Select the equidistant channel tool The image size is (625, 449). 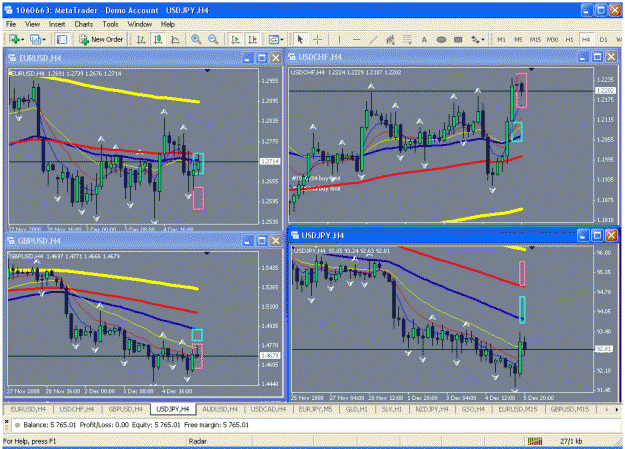[x=390, y=39]
